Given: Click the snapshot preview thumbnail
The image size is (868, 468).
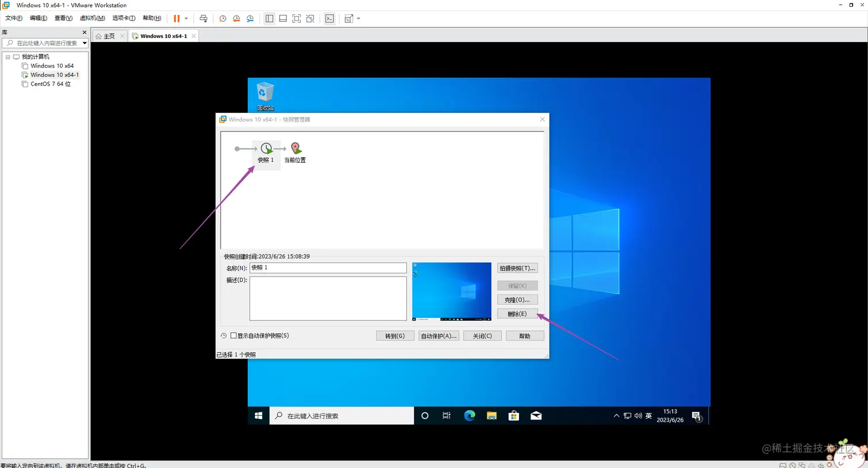Looking at the screenshot, I should 452,291.
